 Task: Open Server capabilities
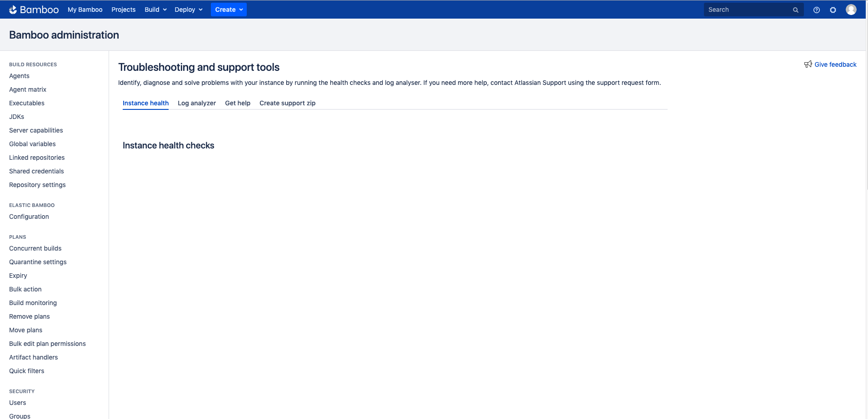pos(36,130)
